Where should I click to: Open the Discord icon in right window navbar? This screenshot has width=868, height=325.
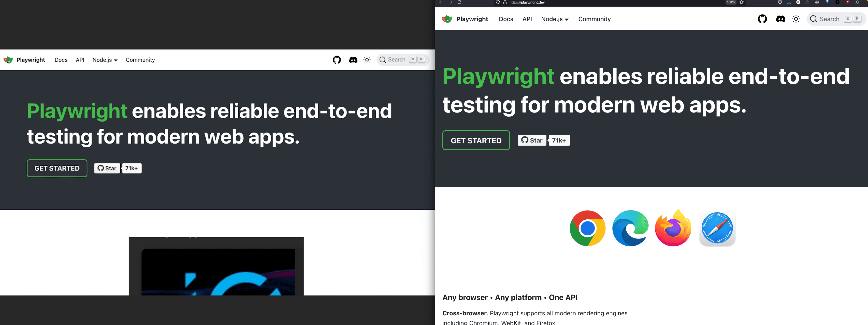pos(780,19)
